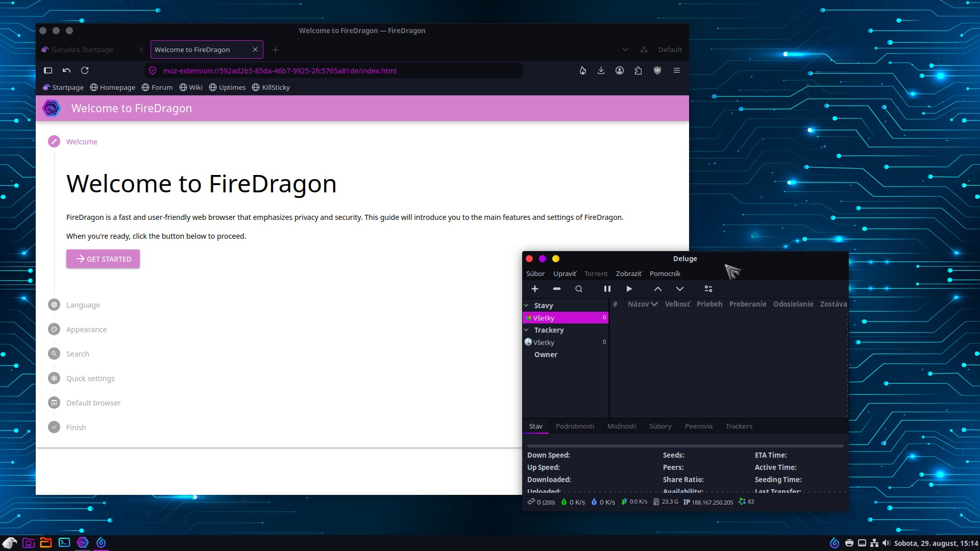The width and height of the screenshot is (980, 551).
Task: Collapse the Trackery section in Deluge sidebar
Action: coord(526,330)
